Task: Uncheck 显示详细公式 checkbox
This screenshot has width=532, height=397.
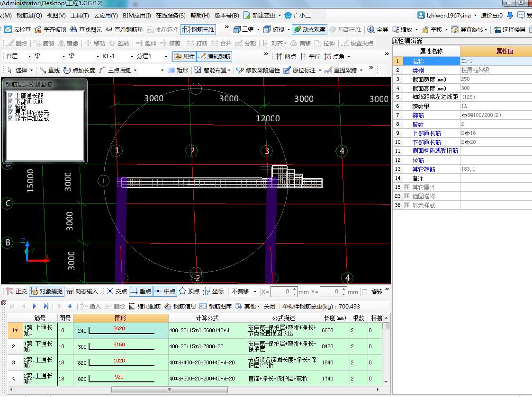Action: [x=10, y=118]
